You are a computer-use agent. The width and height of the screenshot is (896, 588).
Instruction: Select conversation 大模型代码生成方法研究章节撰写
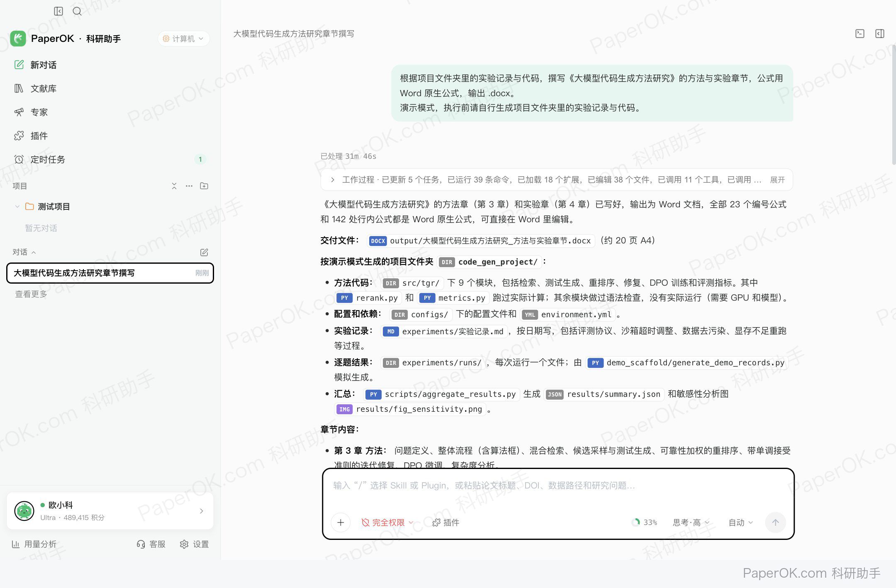point(110,273)
